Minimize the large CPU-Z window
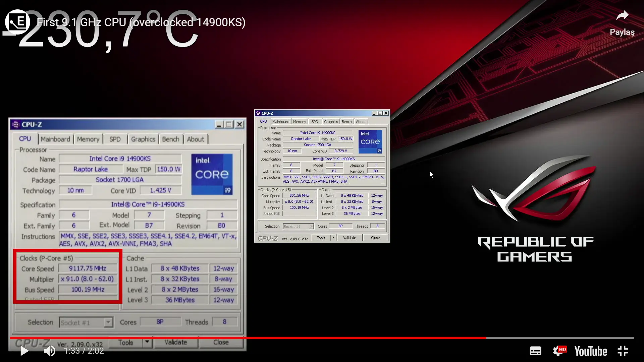This screenshot has width=644, height=362. pos(219,125)
